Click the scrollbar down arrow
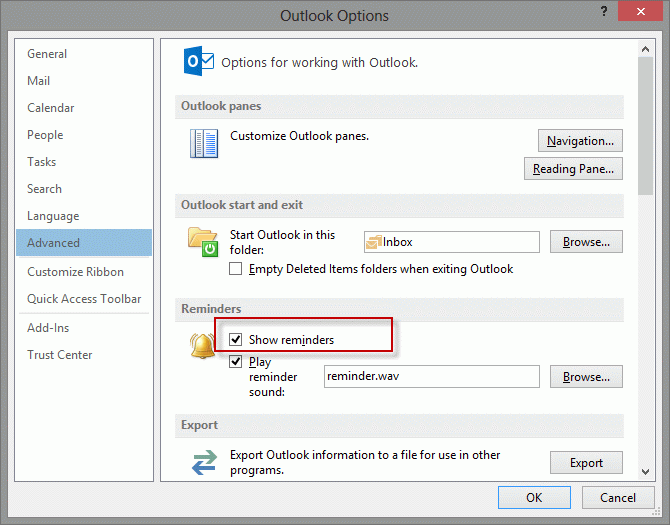Image resolution: width=670 pixels, height=525 pixels. point(645,472)
